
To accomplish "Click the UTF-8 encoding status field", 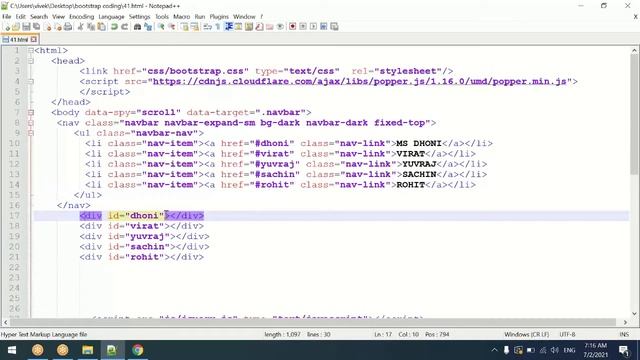I will (x=567, y=334).
